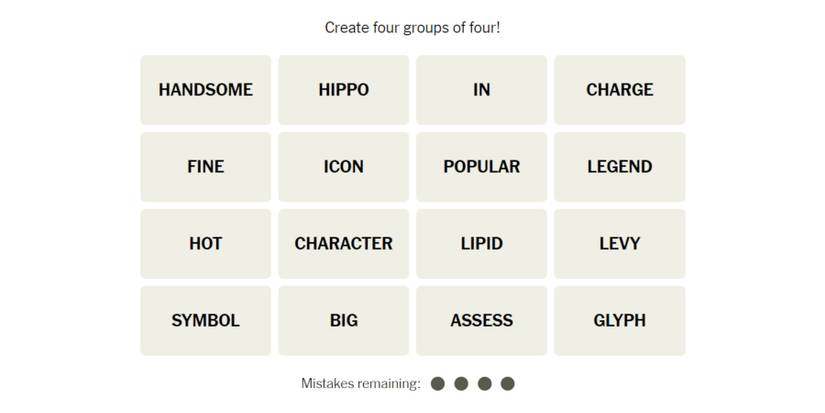The image size is (825, 413).
Task: Pick the HOT word tile
Action: coord(205,244)
